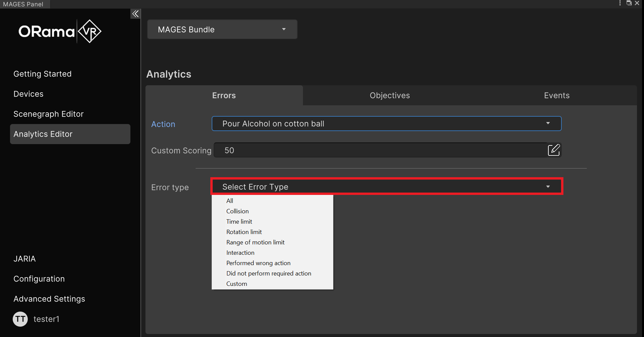The image size is (644, 337).
Task: Choose Time limit error type
Action: coord(239,222)
